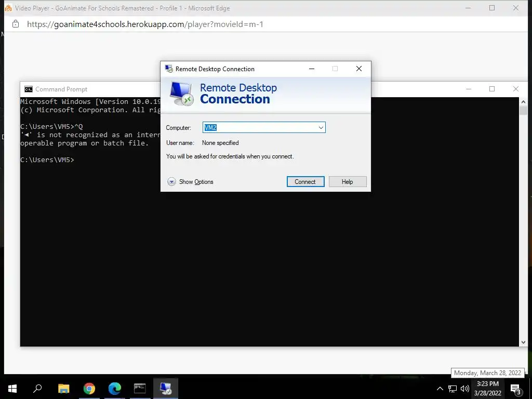Screen dimensions: 532x399
Task: Switch to Microsoft Edge on the taskbar
Action: (115, 389)
